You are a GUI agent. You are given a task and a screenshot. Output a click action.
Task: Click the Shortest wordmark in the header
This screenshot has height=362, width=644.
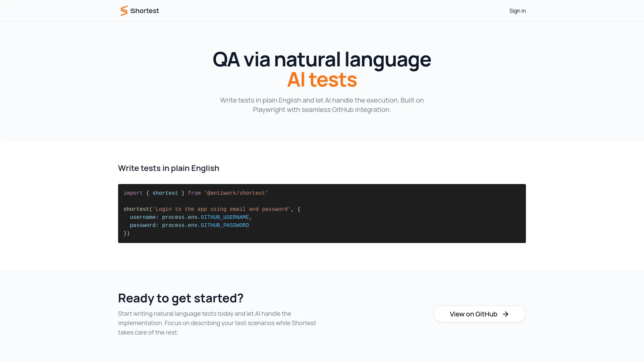point(144,11)
